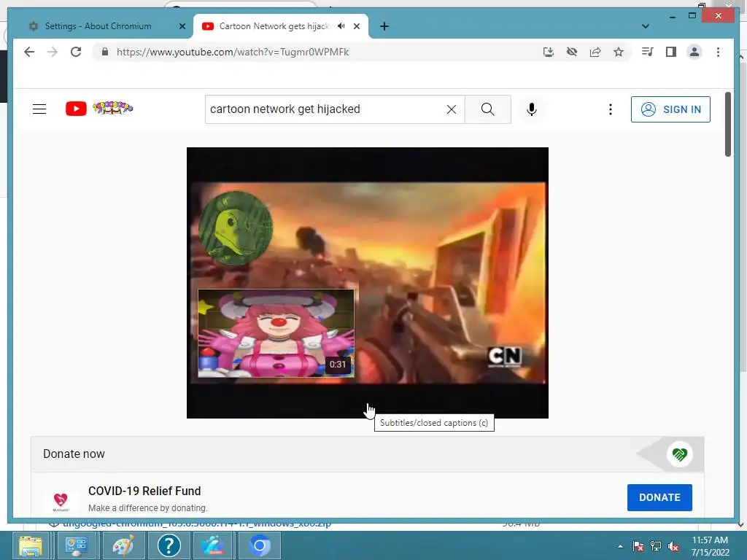This screenshot has height=560, width=747.
Task: Start voice search with microphone
Action: pos(532,109)
